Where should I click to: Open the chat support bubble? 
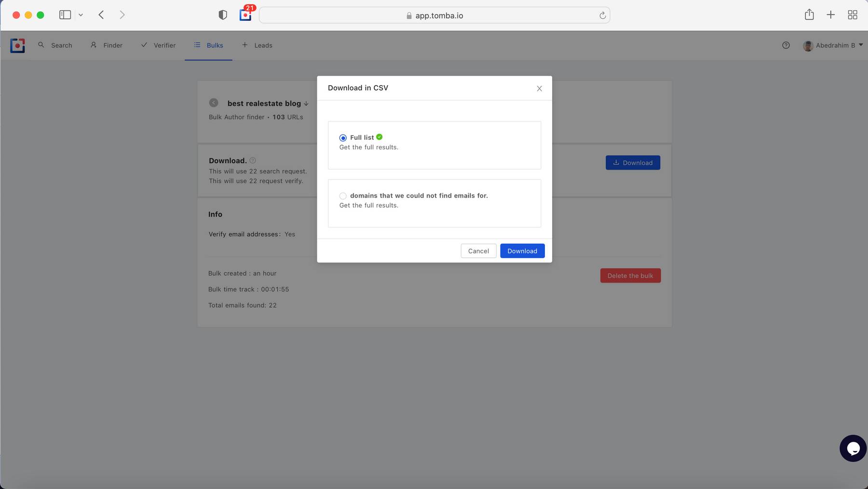(853, 449)
